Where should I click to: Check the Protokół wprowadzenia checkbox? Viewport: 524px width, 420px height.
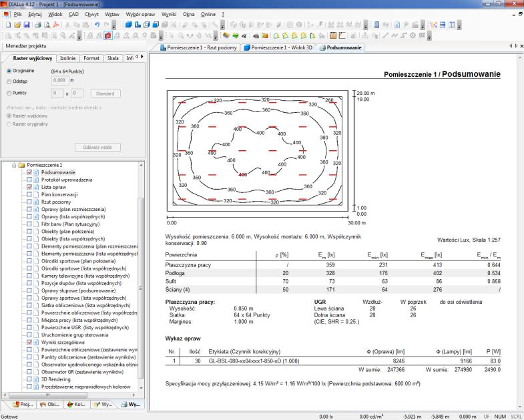[29, 180]
